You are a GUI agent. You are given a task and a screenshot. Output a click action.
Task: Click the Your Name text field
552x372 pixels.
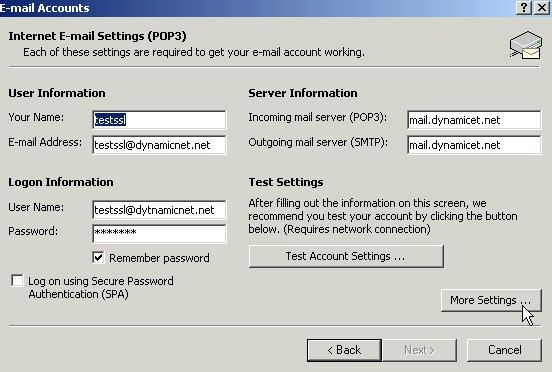[x=159, y=120]
